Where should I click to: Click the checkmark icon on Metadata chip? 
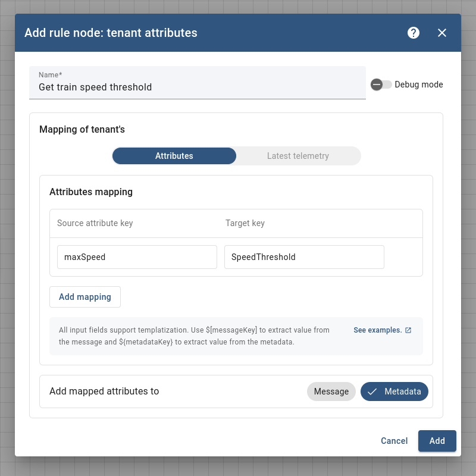tap(372, 392)
